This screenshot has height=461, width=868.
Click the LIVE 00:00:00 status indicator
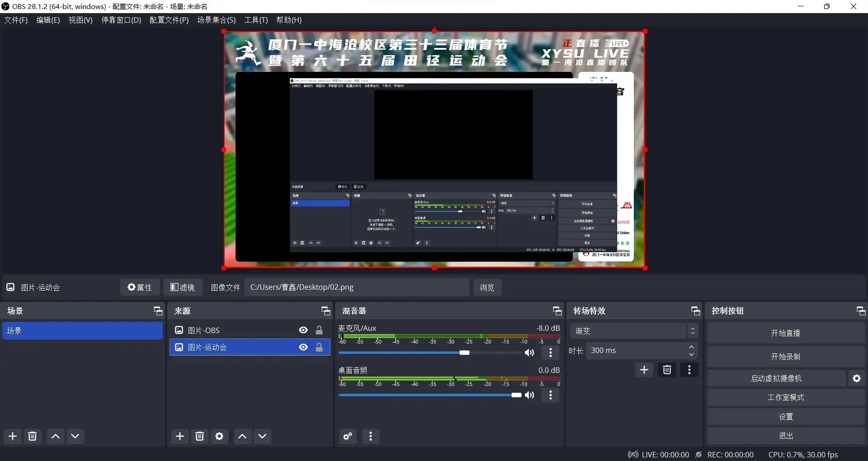[x=659, y=455]
